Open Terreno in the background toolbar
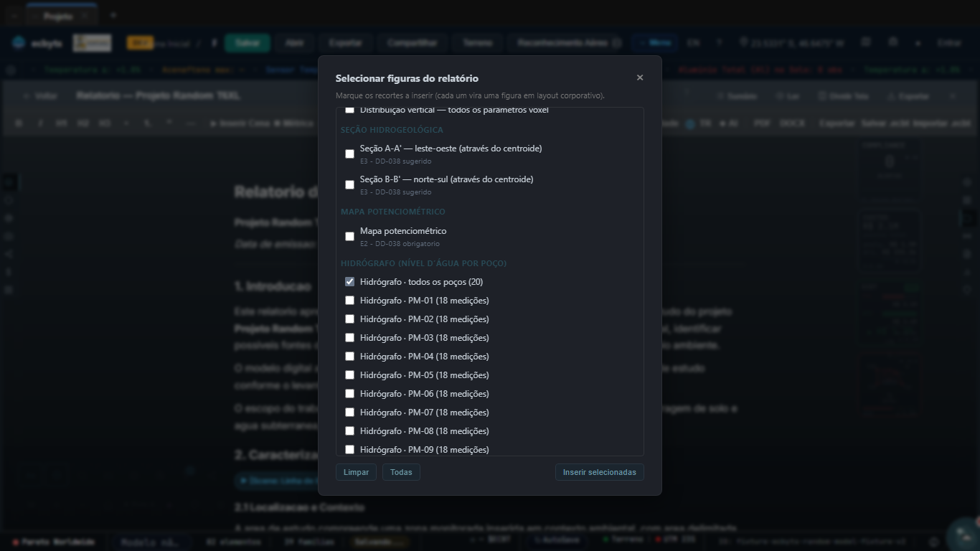Screen dimensions: 980x551 click(x=478, y=43)
